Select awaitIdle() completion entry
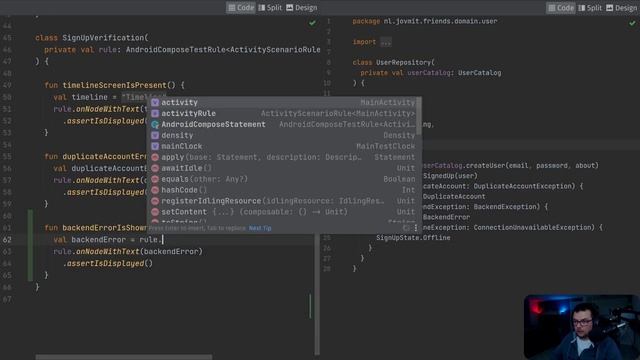The image size is (640, 360). tap(283, 168)
